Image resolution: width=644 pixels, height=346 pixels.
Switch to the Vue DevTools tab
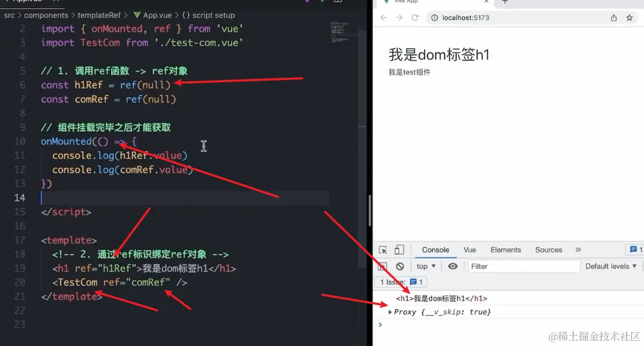[x=470, y=250]
